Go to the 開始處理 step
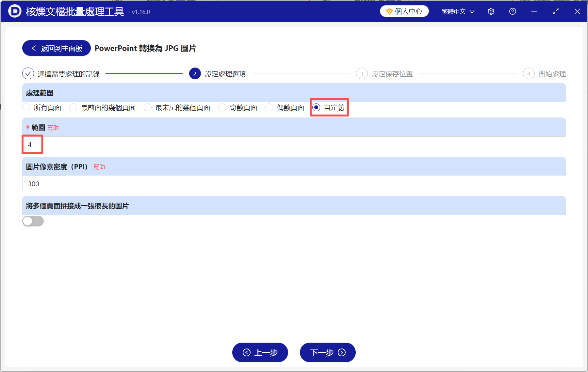Screen dimensions: 588x372 552,74
